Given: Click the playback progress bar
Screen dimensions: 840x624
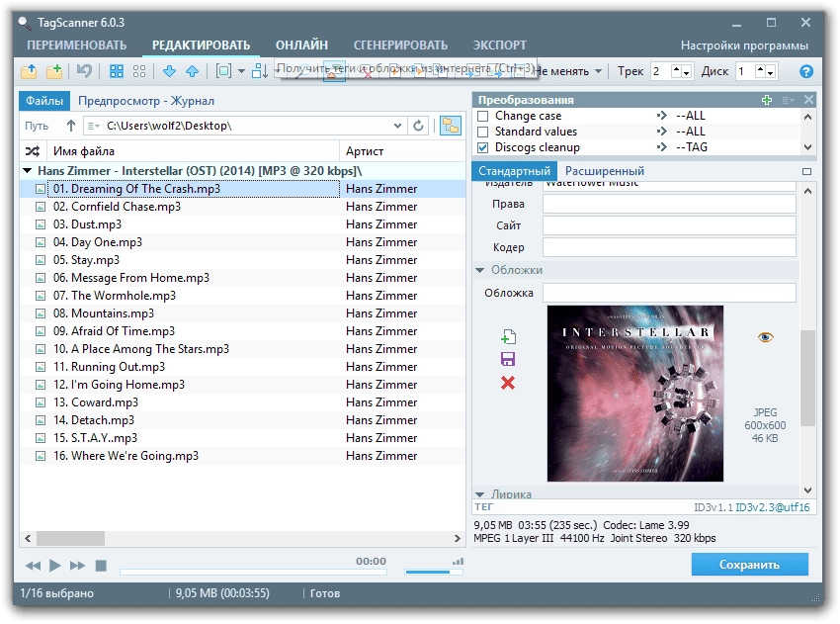Looking at the screenshot, I should coord(253,572).
